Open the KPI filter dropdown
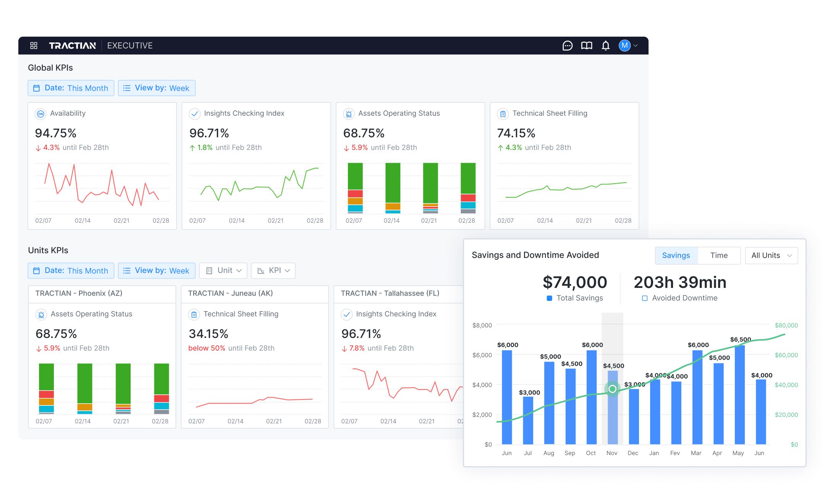Screen dimensions: 825x504 click(x=273, y=270)
